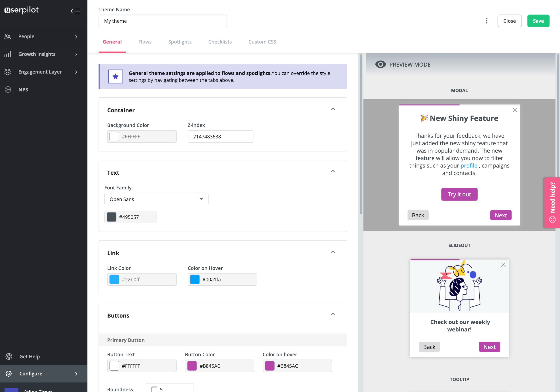Click Save to apply theme changes

538,21
